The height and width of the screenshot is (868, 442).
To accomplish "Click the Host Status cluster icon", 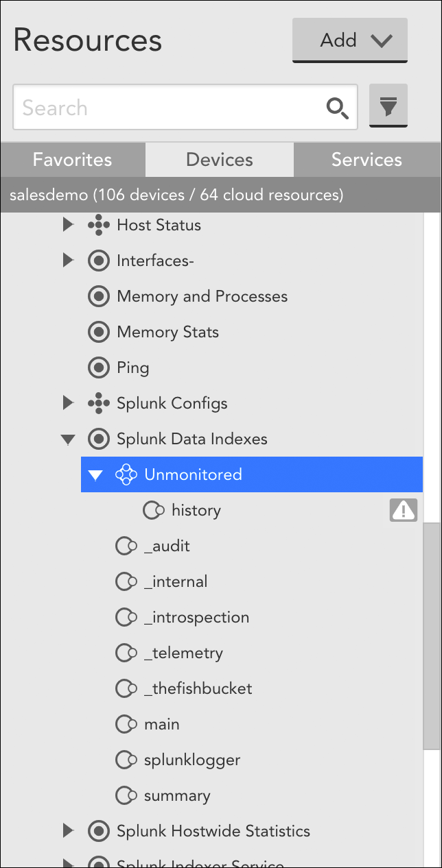I will (99, 225).
